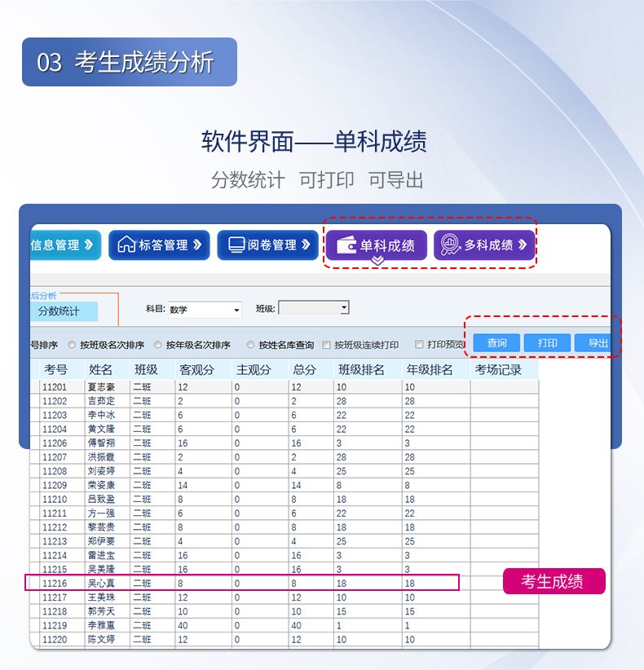Click the double chevron on 多科成绩
The width and height of the screenshot is (644, 670).
coord(523,245)
